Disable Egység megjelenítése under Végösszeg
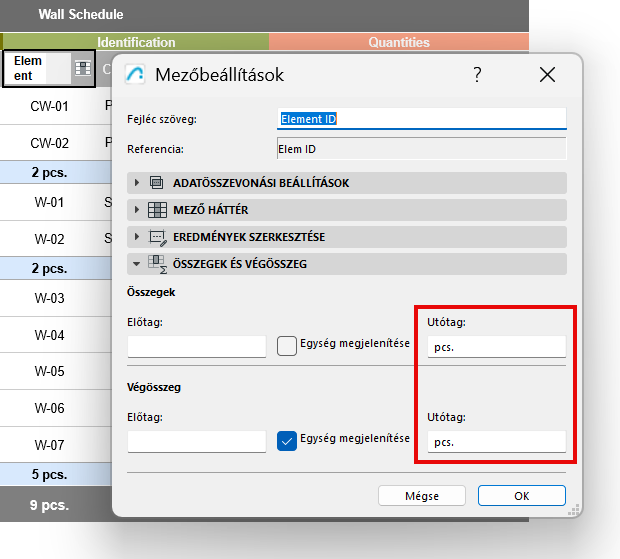 click(x=287, y=441)
